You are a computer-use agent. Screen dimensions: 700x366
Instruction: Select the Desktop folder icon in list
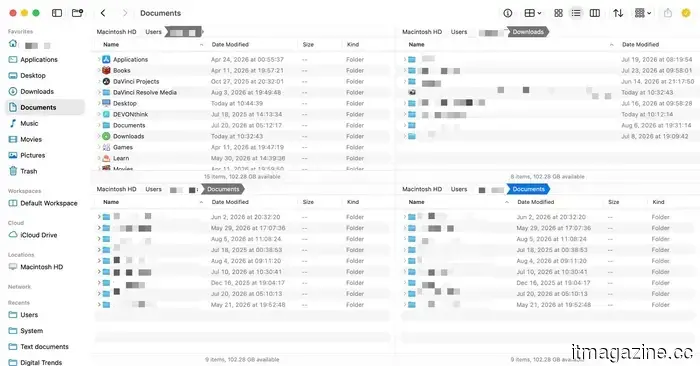coord(106,103)
